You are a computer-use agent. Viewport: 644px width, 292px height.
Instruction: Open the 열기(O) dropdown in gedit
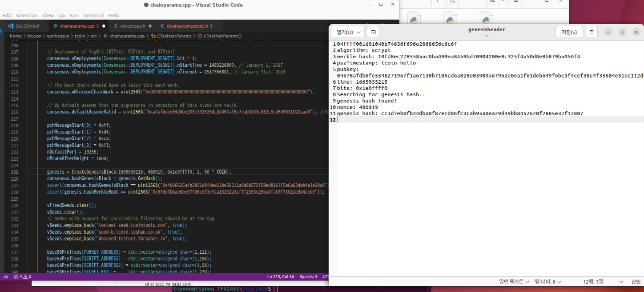[348, 32]
